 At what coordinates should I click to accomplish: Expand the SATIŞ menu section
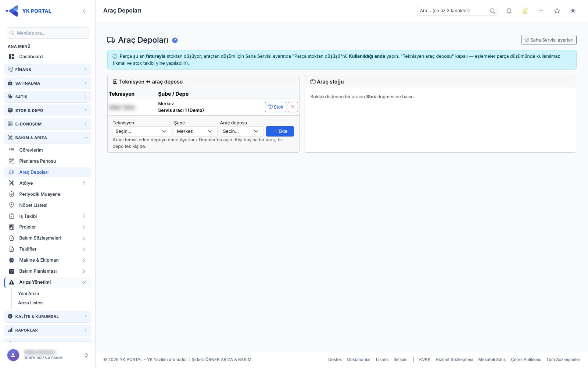[48, 97]
